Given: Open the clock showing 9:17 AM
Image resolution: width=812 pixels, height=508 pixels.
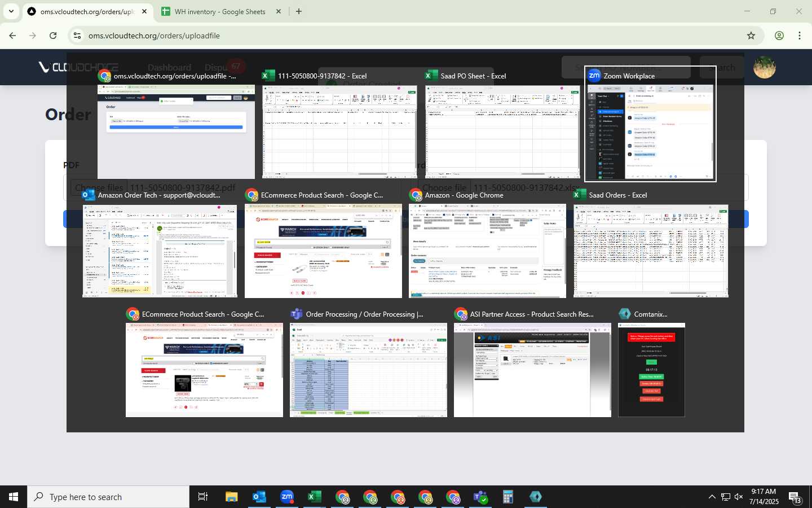Looking at the screenshot, I should pos(764,497).
